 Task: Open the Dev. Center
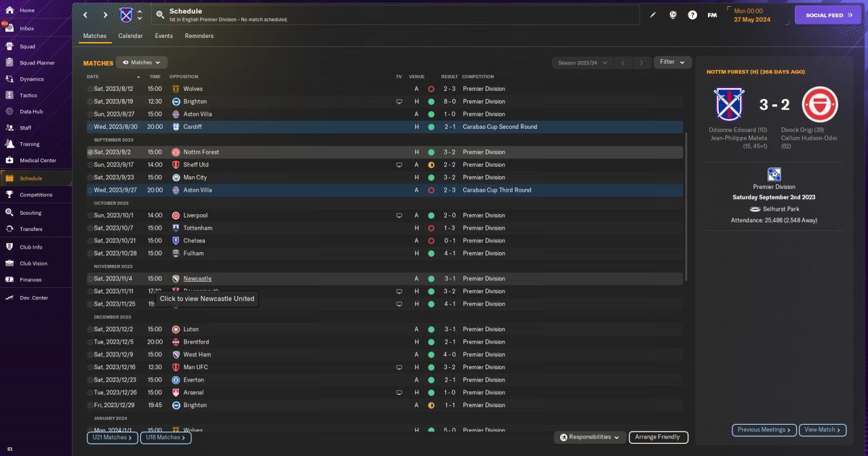[34, 298]
